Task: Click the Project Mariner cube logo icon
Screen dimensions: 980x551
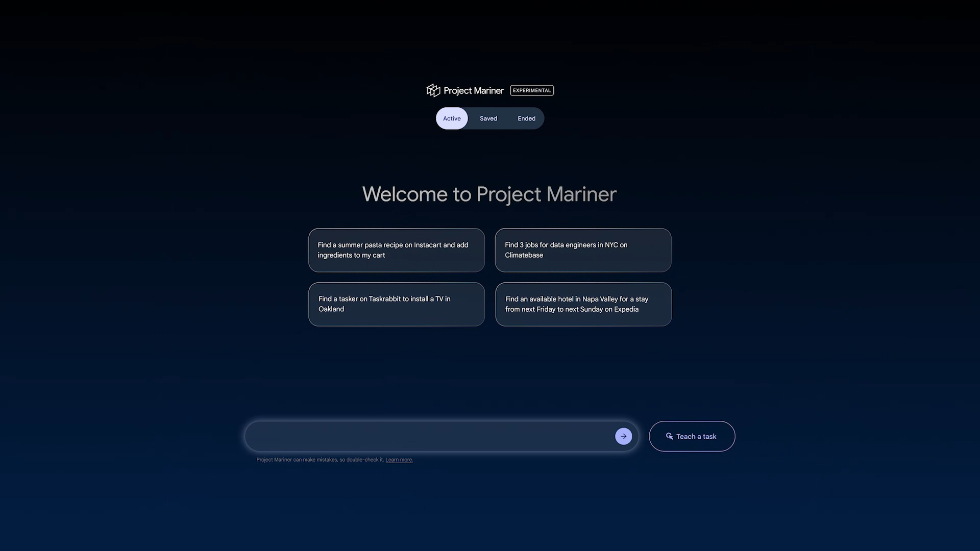Action: click(433, 90)
